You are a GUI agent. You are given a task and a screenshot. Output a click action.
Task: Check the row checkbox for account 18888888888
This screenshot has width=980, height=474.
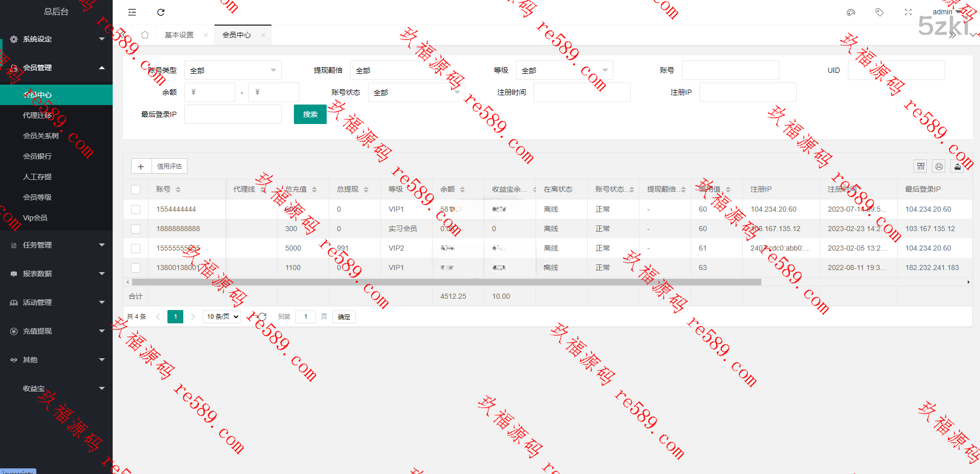136,229
